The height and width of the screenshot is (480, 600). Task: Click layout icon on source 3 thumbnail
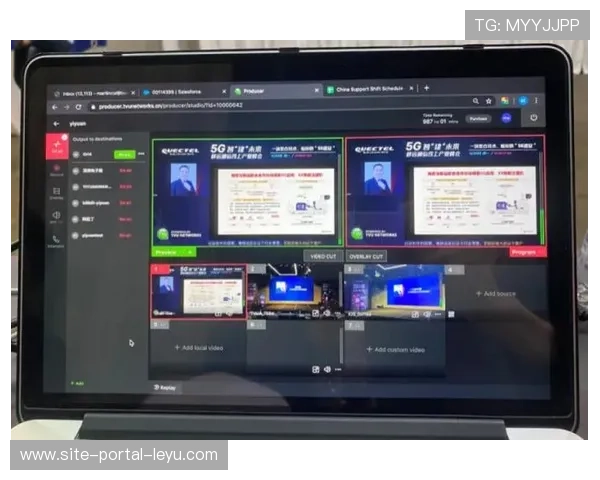click(415, 314)
